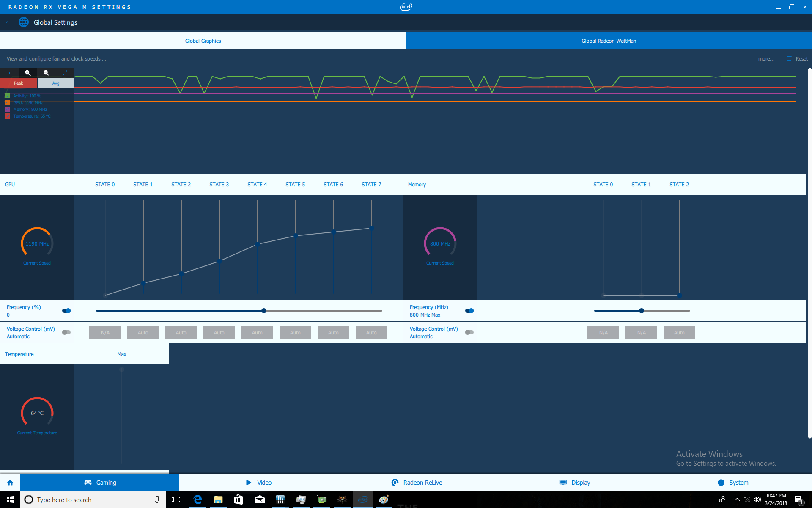812x508 pixels.
Task: Zoom out on the performance graph
Action: click(47, 73)
